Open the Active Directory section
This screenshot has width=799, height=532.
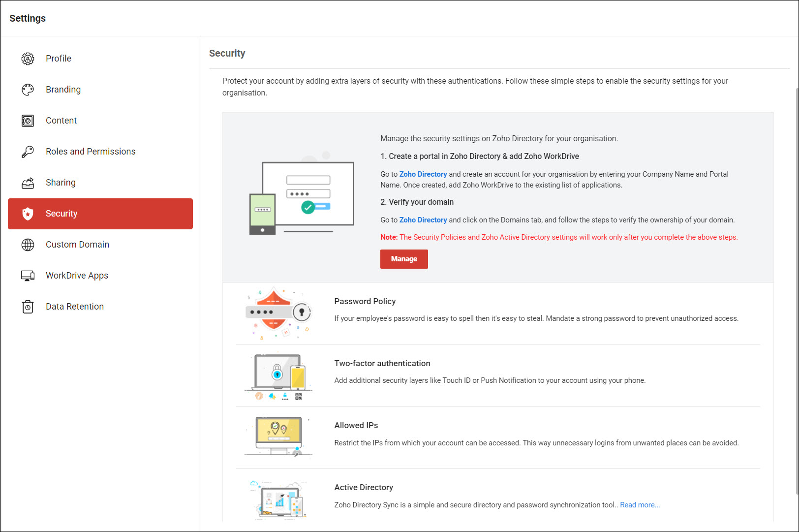click(498, 495)
